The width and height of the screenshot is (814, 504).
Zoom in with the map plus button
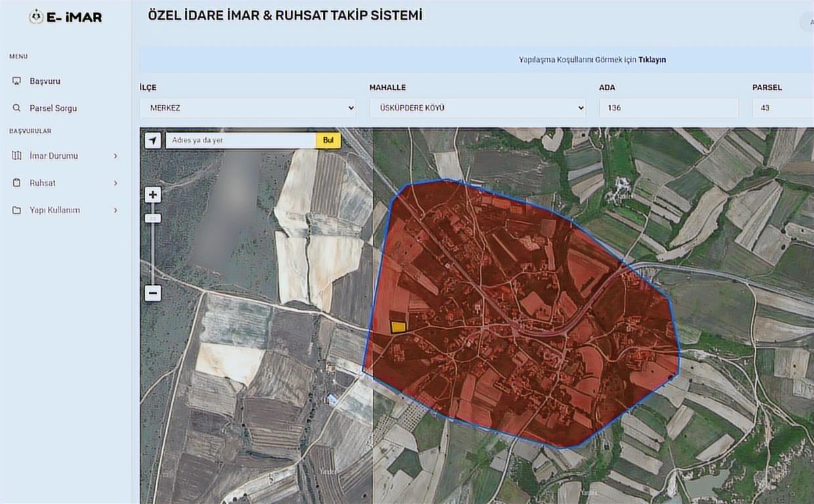153,195
